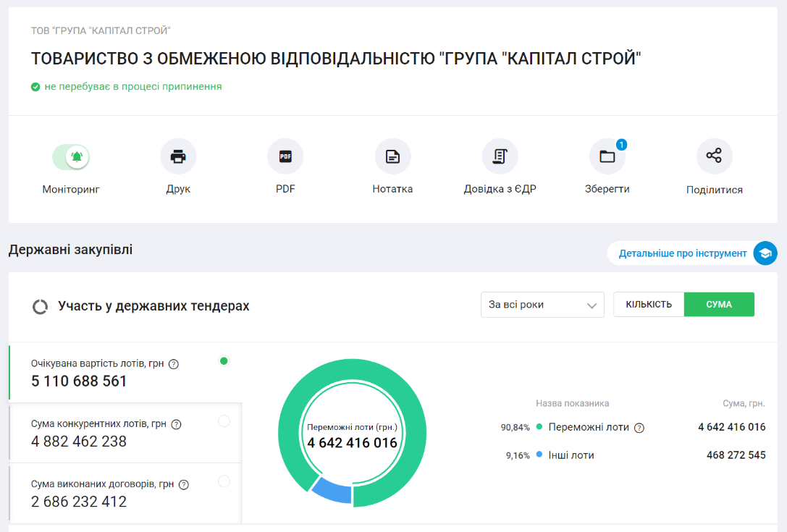The image size is (787, 532).
Task: Toggle the Моніторинг switch off
Action: pyautogui.click(x=71, y=156)
